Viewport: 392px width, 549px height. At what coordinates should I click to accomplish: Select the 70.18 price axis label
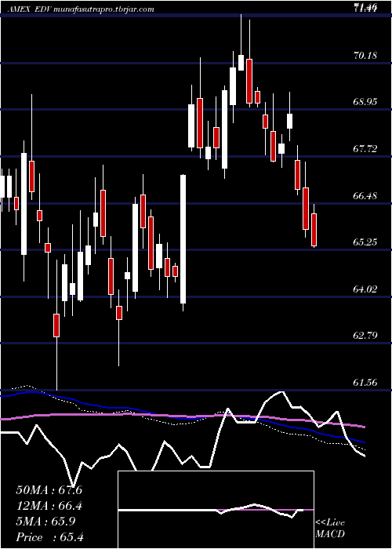365,55
